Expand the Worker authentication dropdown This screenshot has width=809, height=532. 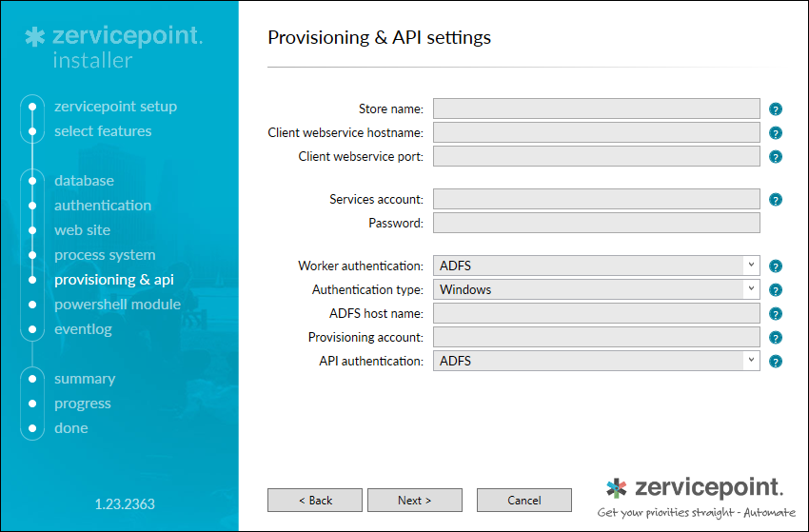tap(750, 266)
